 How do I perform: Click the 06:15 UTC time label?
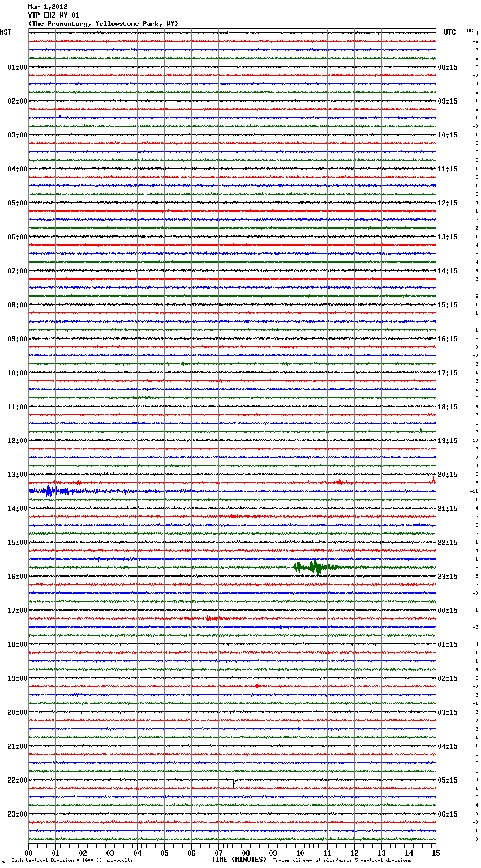(x=448, y=814)
